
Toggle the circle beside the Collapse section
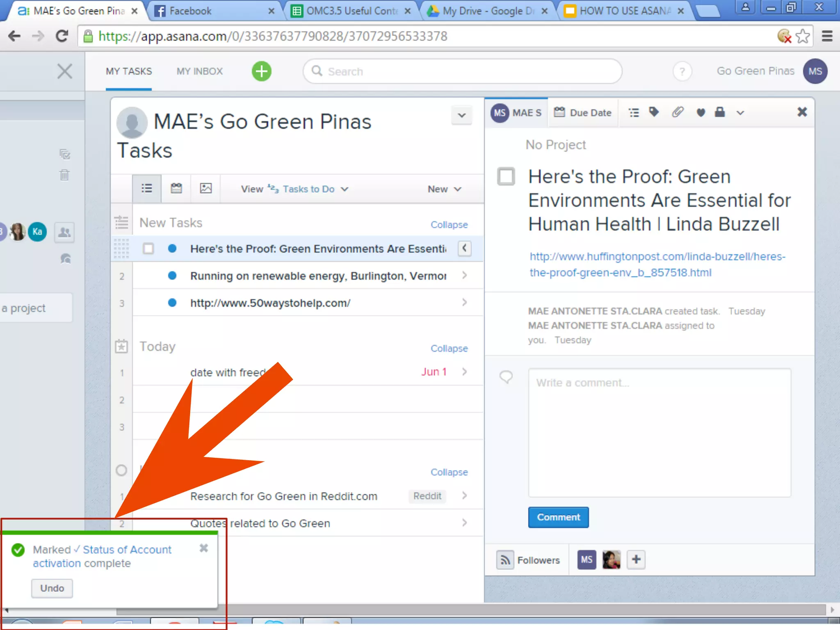(x=121, y=470)
